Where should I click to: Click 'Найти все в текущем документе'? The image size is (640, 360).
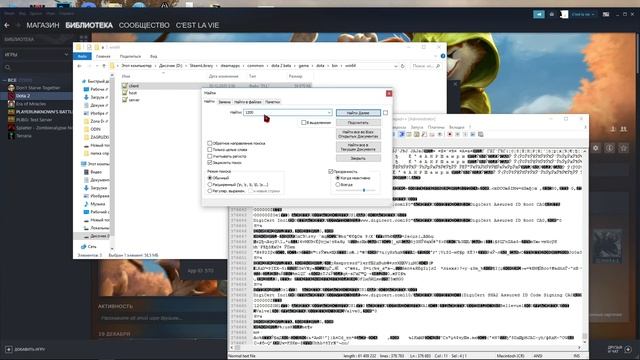point(358,147)
